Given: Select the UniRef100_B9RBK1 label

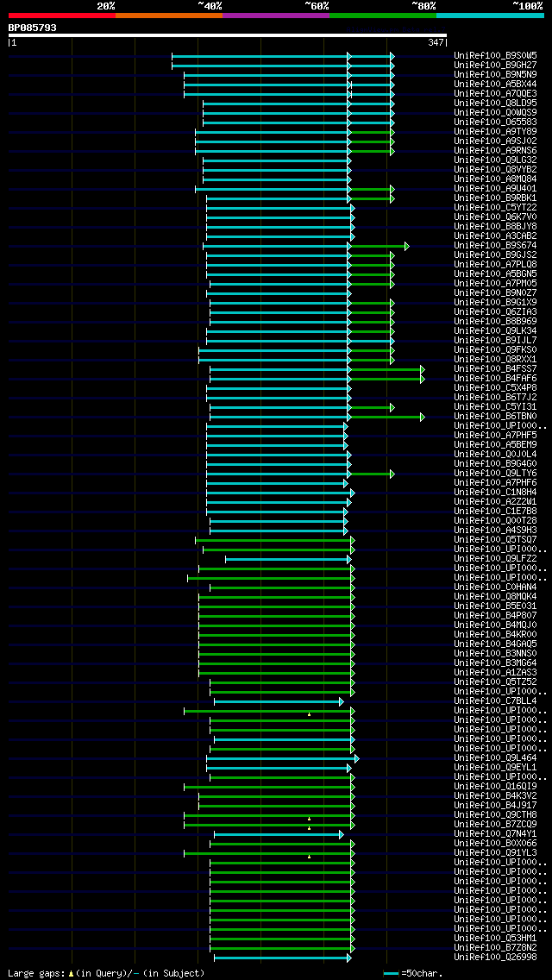Looking at the screenshot, I should pyautogui.click(x=495, y=198).
